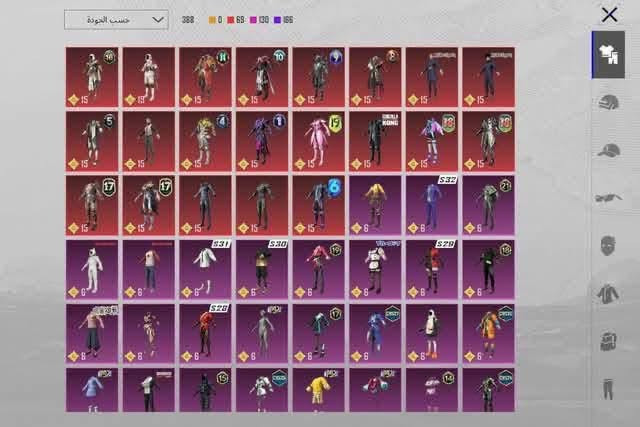Screen dimensions: 640x427
Task: Select the orange outfit with green 11 badge
Action: coord(205,77)
